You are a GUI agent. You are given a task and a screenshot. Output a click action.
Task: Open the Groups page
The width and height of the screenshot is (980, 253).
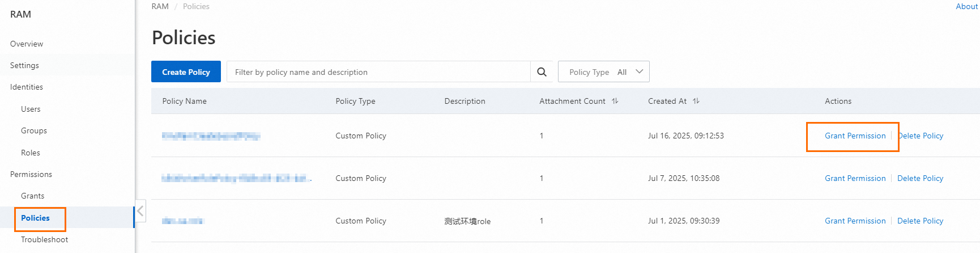(x=34, y=130)
